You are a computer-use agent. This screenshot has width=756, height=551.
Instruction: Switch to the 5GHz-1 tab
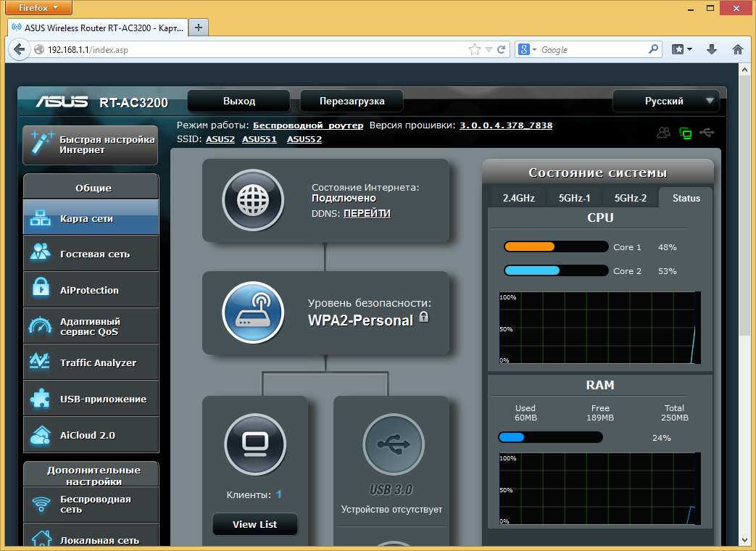574,198
